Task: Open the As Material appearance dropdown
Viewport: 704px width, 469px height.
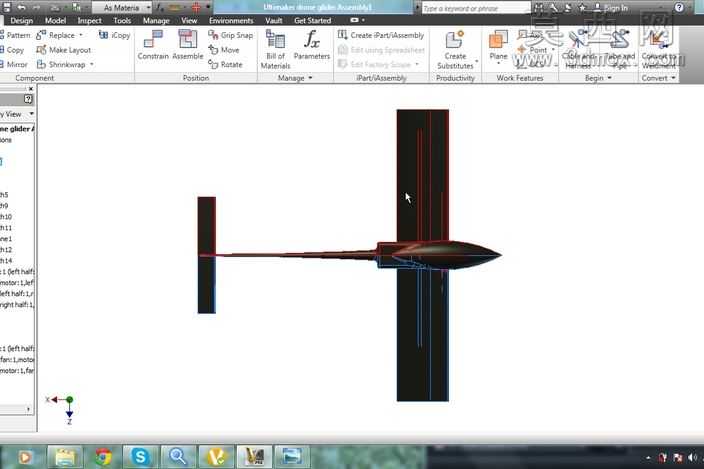Action: (x=121, y=8)
